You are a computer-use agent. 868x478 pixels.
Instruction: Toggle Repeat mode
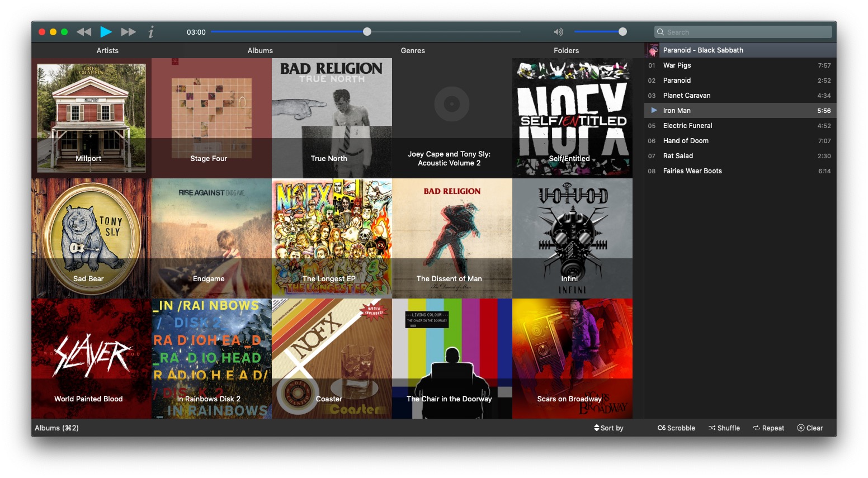click(768, 428)
